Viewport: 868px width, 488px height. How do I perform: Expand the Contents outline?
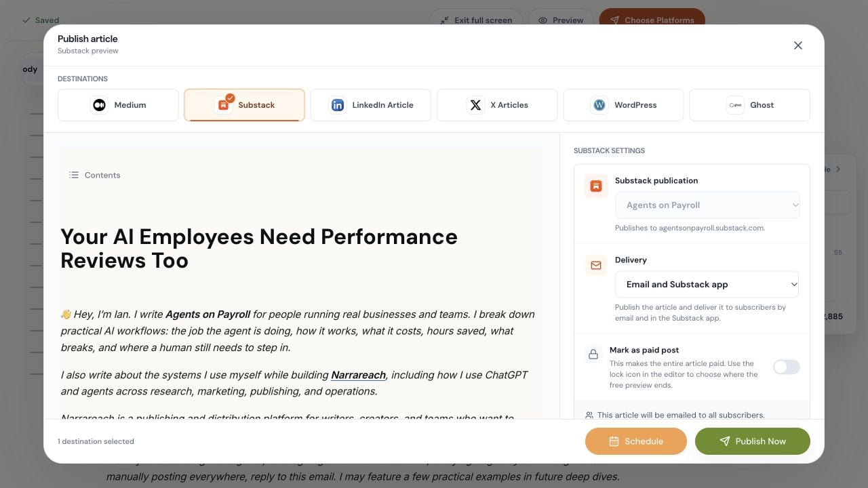click(x=95, y=175)
